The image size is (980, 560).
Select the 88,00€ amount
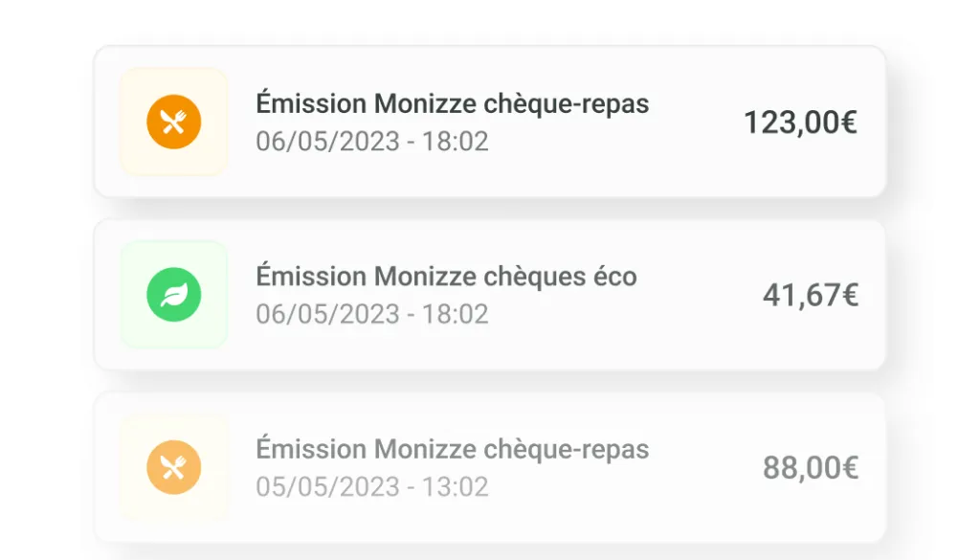pos(809,466)
